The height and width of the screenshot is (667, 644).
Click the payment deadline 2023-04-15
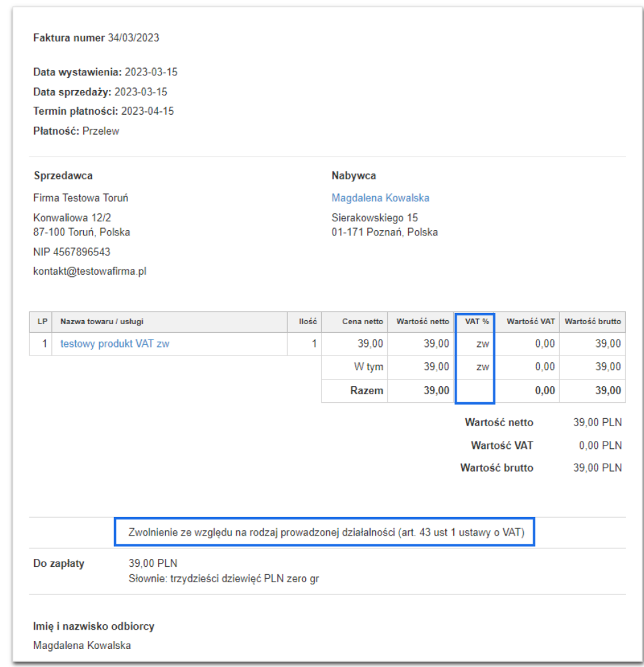tap(147, 111)
